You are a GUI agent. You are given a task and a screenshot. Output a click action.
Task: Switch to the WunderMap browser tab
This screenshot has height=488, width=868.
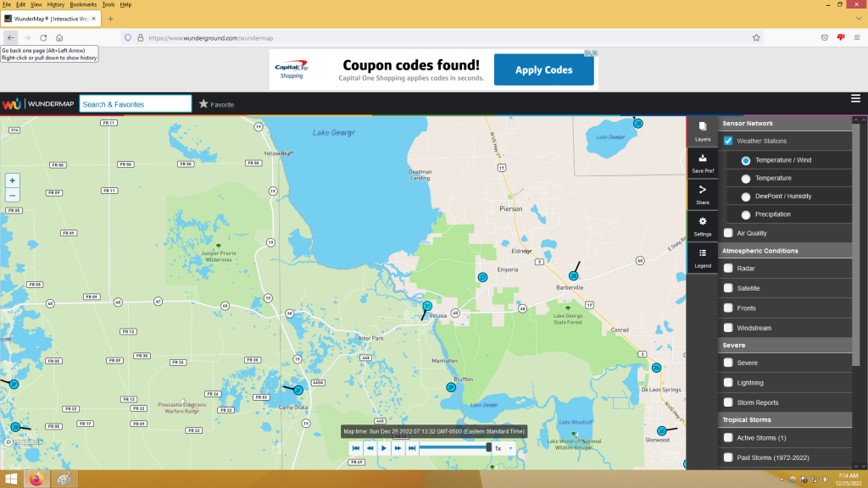[50, 19]
